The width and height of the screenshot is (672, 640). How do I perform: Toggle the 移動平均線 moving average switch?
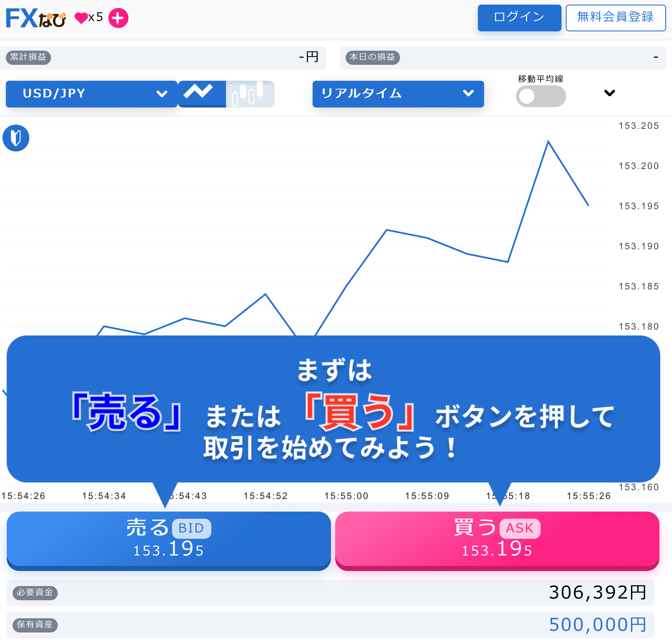point(541,96)
